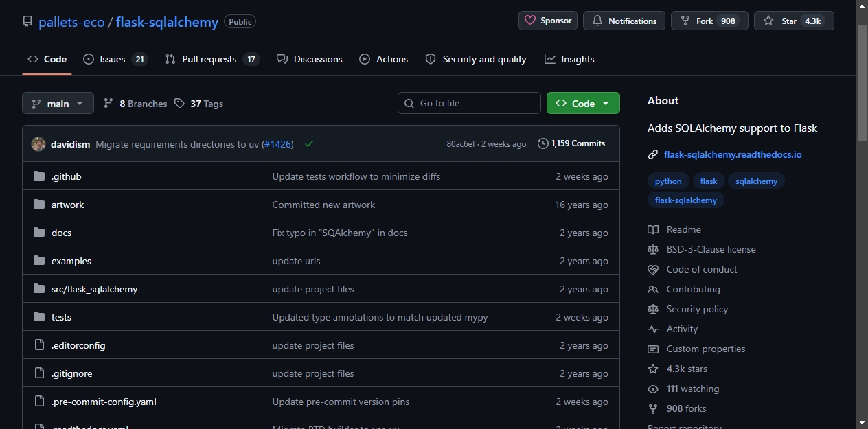Click the branch icon next to 8 Branches
Viewport: 868px width, 429px height.
coord(108,103)
